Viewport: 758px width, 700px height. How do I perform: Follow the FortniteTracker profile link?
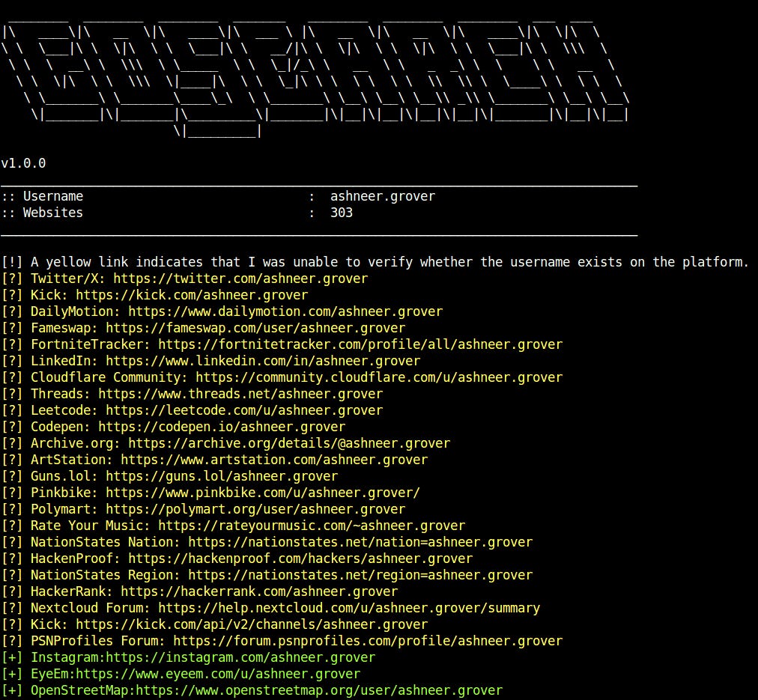click(360, 344)
